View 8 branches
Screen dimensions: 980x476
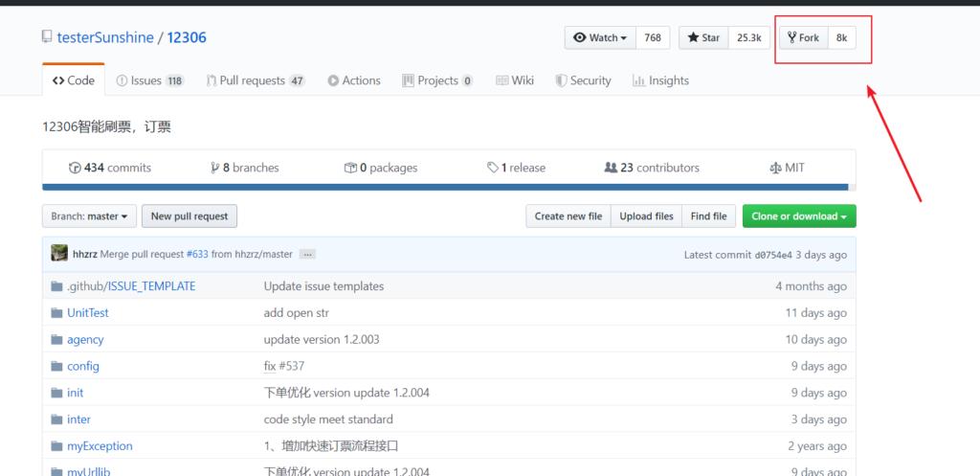coord(245,168)
